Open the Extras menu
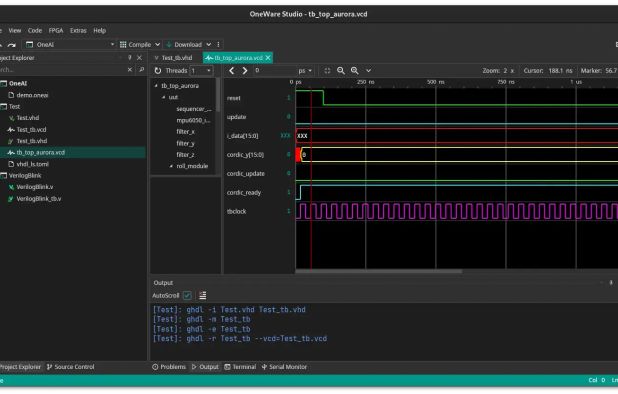The image size is (618, 394). [78, 30]
